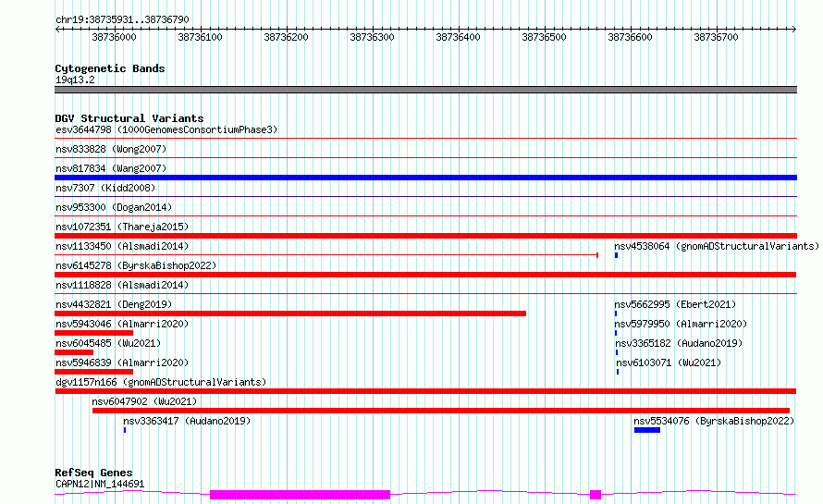Click the ruler's right arrow end

point(794,30)
